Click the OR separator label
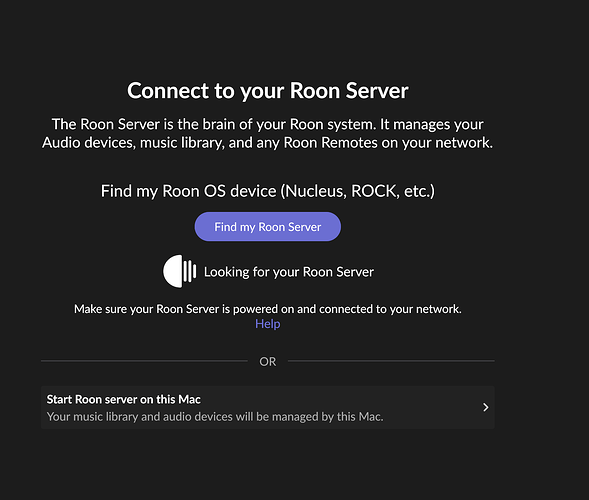 tap(267, 361)
